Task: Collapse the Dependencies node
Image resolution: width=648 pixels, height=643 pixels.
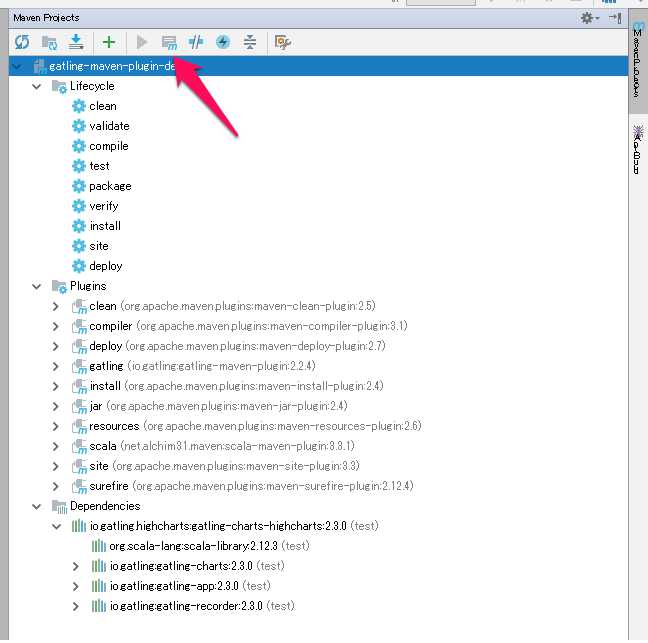Action: click(x=37, y=506)
